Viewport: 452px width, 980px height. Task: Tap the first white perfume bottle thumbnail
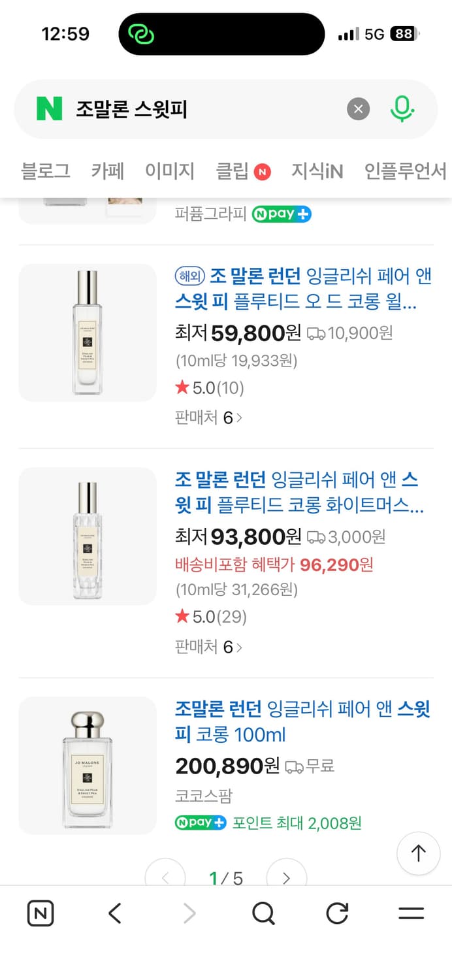point(87,332)
